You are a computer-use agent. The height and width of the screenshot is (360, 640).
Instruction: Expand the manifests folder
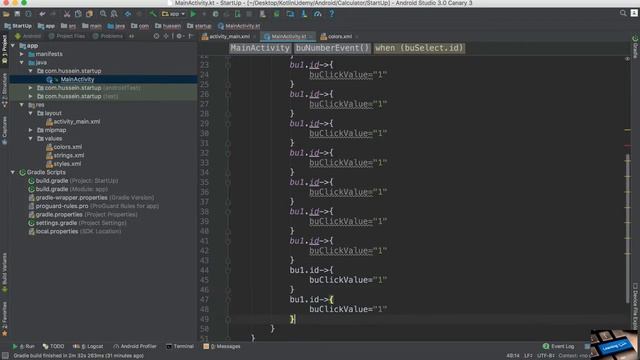[22, 54]
